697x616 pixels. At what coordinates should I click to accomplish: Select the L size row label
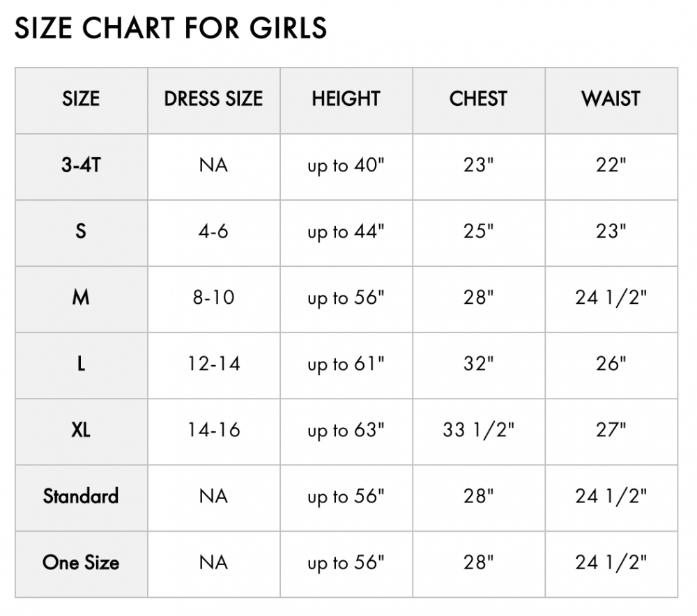pos(81,364)
